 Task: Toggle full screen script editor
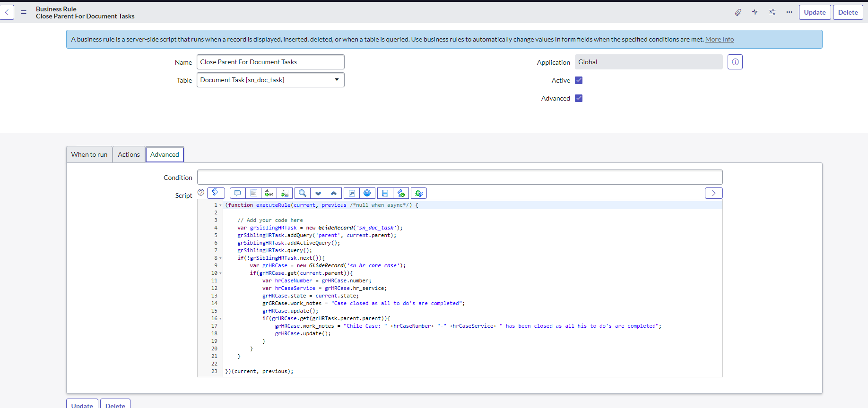coord(352,193)
